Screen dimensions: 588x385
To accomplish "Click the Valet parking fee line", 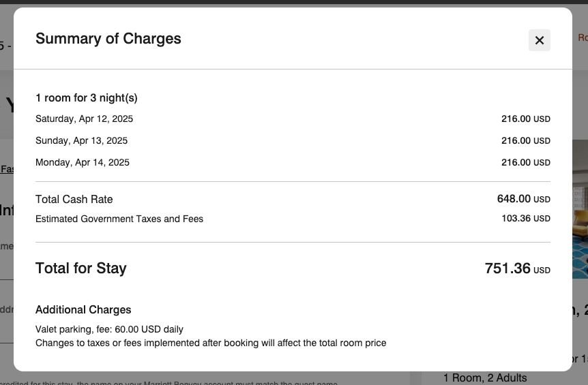I will tap(109, 330).
